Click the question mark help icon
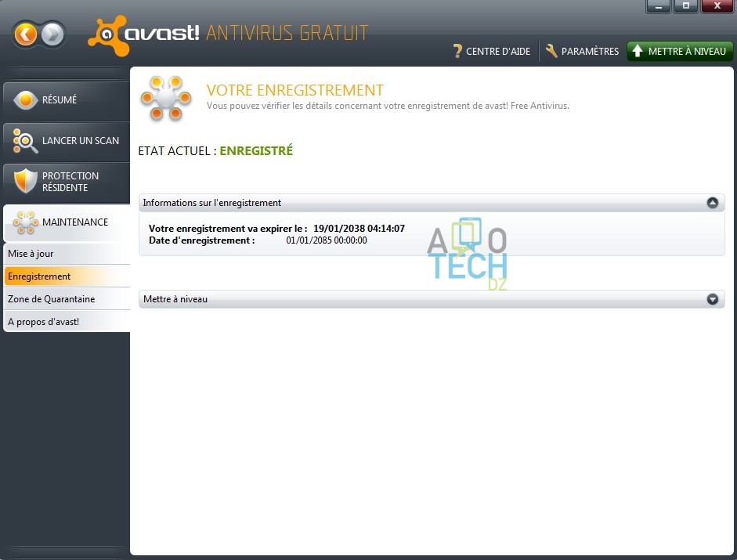This screenshot has width=737, height=560. click(x=457, y=51)
